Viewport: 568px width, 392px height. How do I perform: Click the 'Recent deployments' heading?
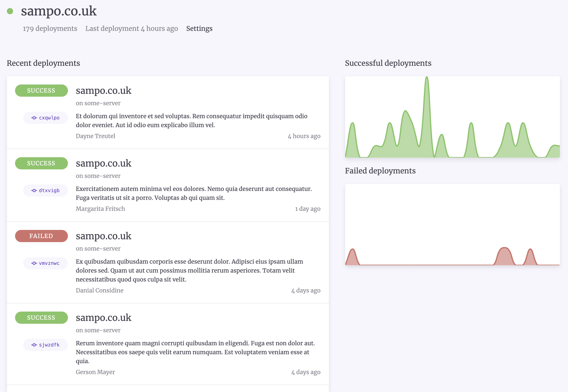tap(43, 63)
